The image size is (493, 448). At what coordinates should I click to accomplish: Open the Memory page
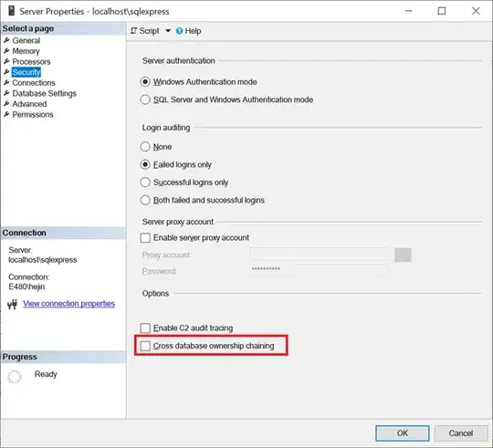(26, 51)
